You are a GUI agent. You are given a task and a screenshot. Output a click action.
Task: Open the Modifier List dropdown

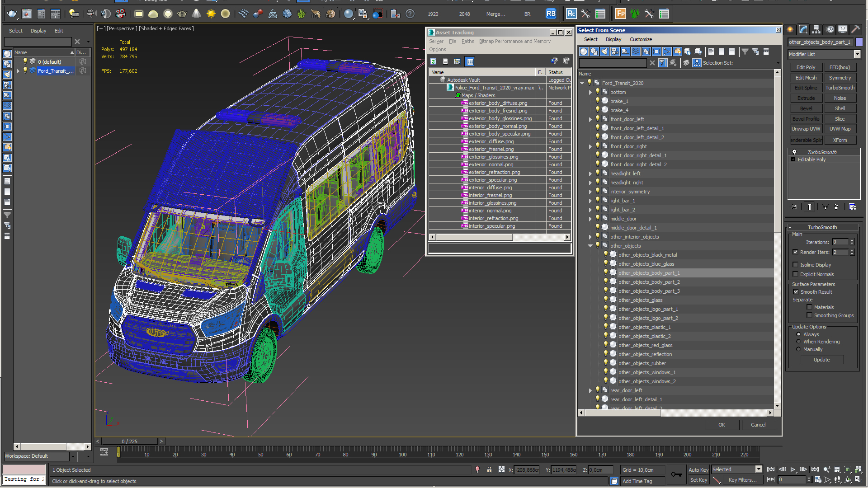[x=857, y=54]
